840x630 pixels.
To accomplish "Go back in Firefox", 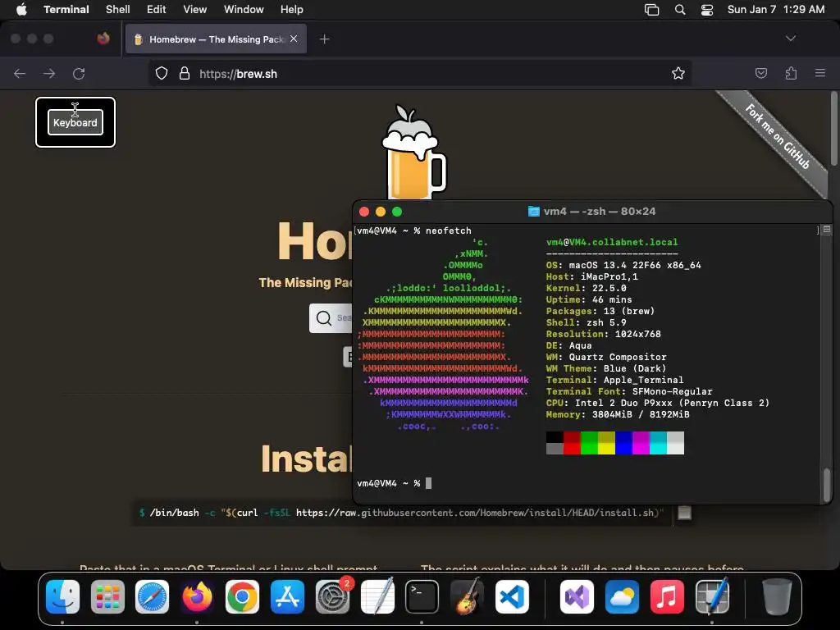I will click(20, 73).
